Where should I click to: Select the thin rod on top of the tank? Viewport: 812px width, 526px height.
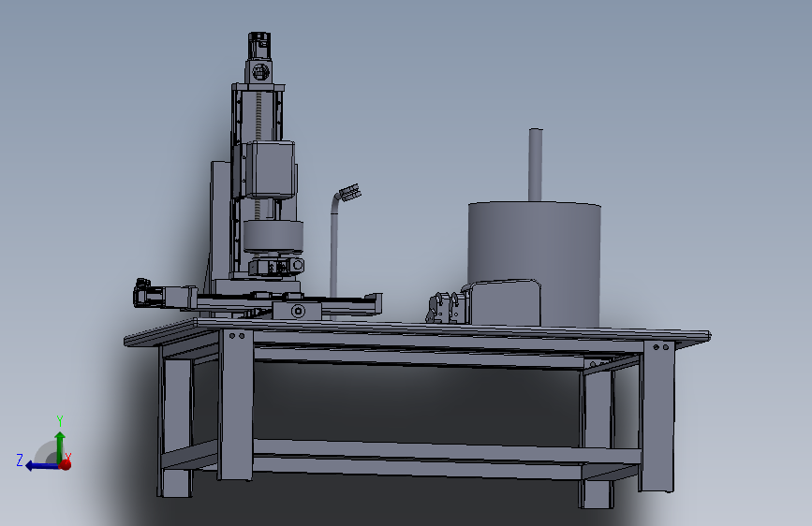536,165
